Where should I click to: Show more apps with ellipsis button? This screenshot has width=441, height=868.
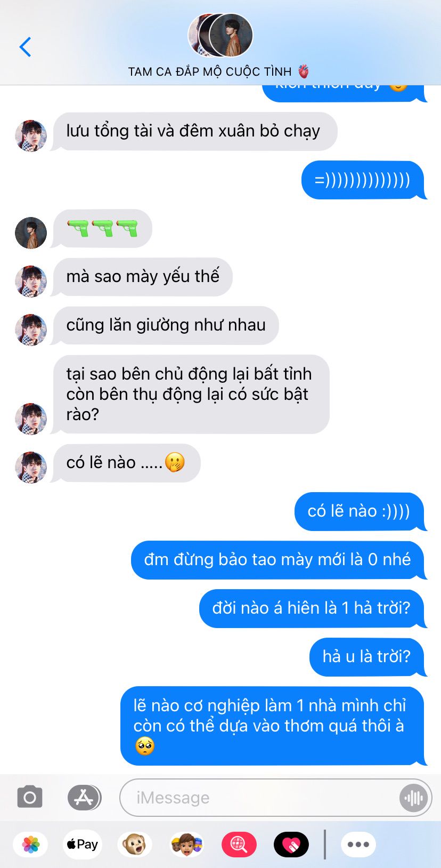tap(358, 845)
